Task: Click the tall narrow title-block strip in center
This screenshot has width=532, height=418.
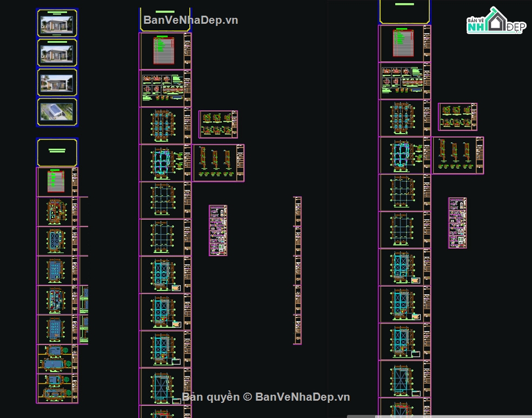Action: (297, 270)
